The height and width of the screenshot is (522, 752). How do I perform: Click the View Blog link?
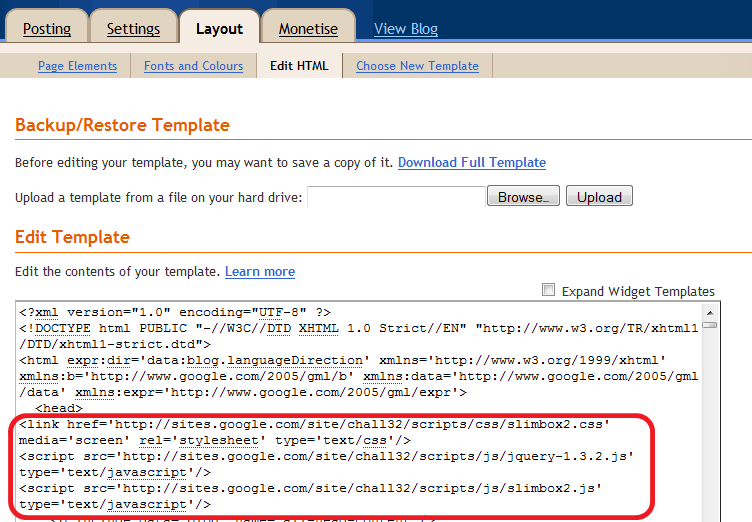click(x=406, y=29)
